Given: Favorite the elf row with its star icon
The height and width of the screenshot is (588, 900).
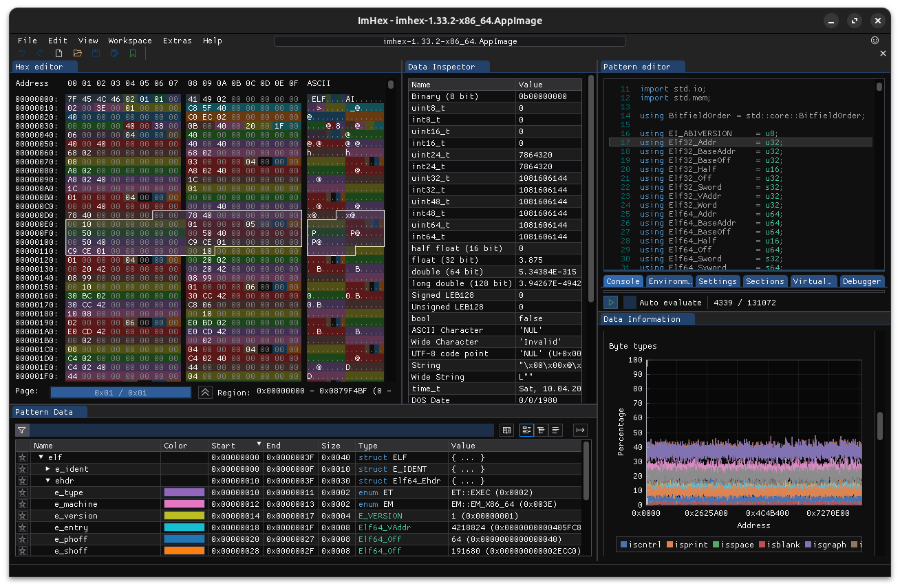Looking at the screenshot, I should (23, 457).
